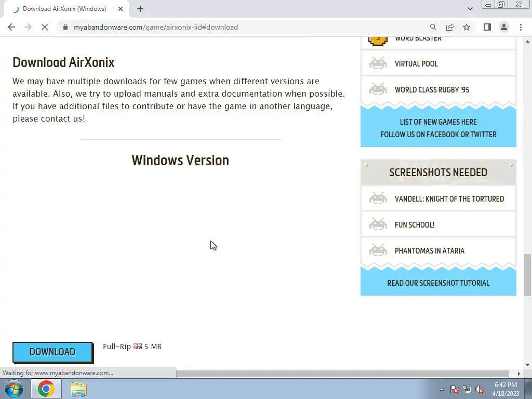Viewport: 532px width, 399px height.
Task: Open a new tab with plus button
Action: click(x=140, y=9)
